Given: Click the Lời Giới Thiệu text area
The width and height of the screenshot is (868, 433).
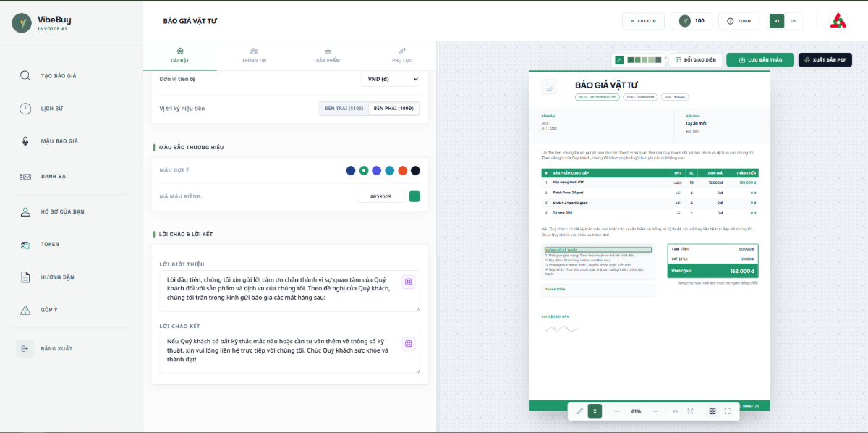Looking at the screenshot, I should pyautogui.click(x=290, y=291).
